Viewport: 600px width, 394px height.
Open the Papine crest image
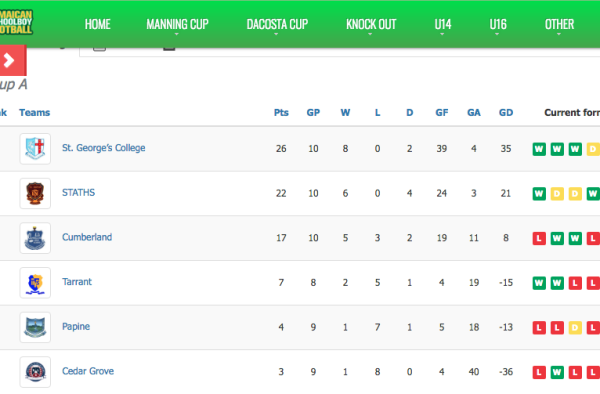[x=35, y=327]
